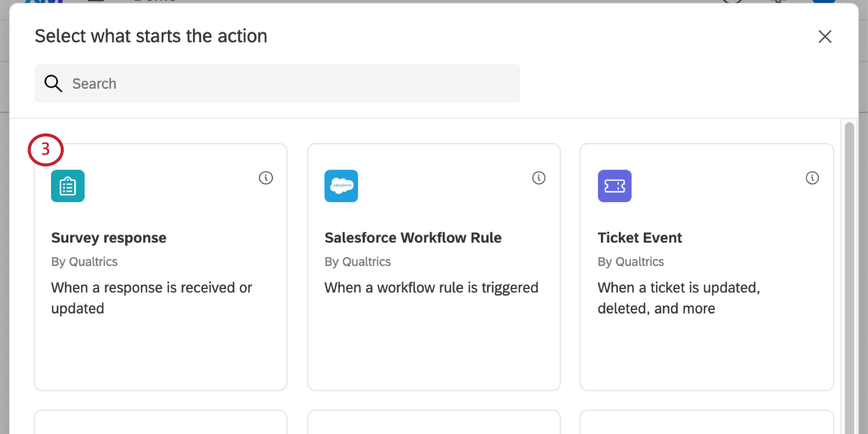The image size is (868, 434).
Task: Select the Ticket Event title
Action: tap(640, 237)
